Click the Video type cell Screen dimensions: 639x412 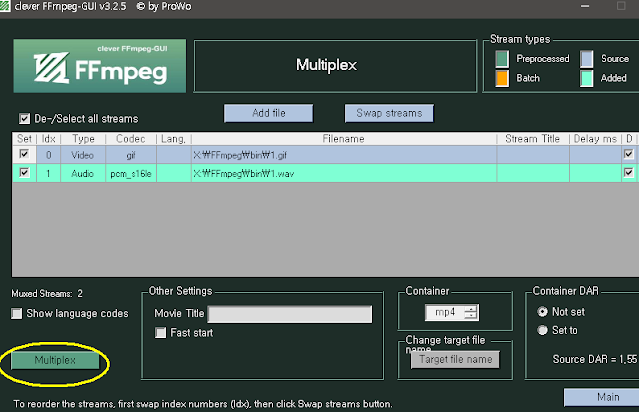coord(83,155)
